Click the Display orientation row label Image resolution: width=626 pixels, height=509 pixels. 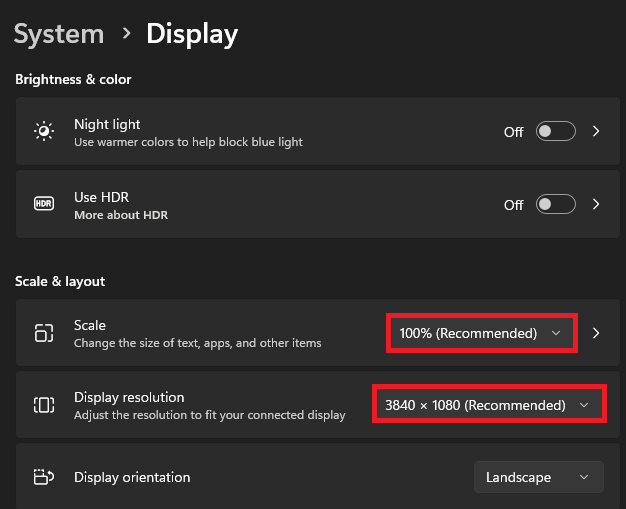(132, 477)
